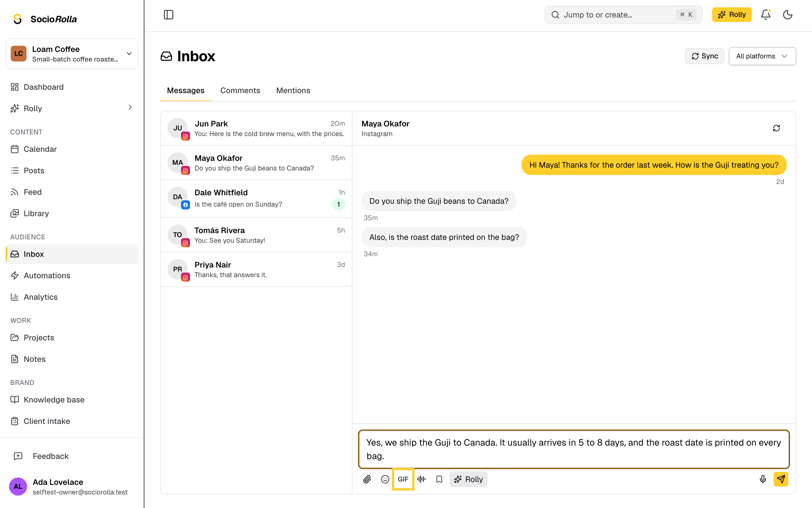Open the Calendar page

pos(72,149)
